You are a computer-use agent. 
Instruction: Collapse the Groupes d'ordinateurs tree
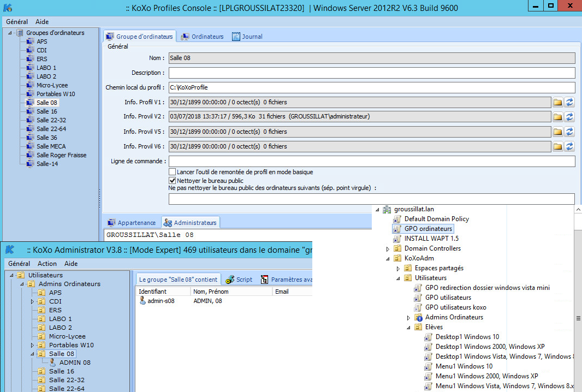tap(10, 33)
